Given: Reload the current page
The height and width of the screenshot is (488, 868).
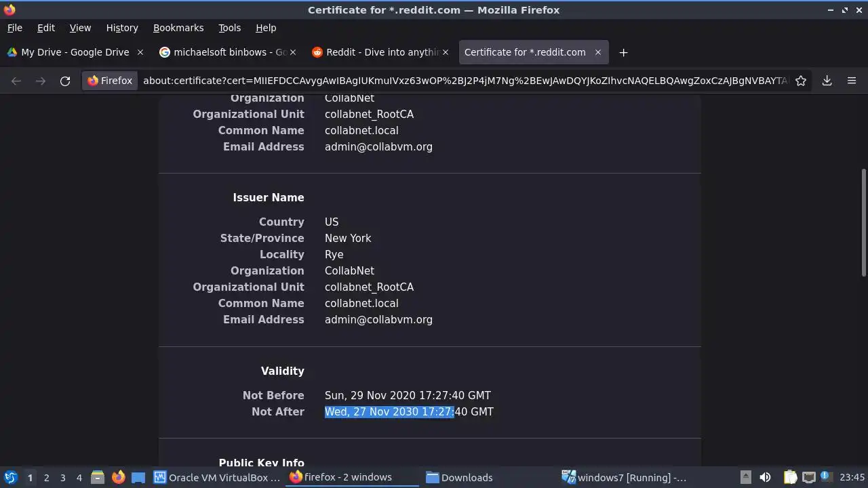Looking at the screenshot, I should (65, 81).
